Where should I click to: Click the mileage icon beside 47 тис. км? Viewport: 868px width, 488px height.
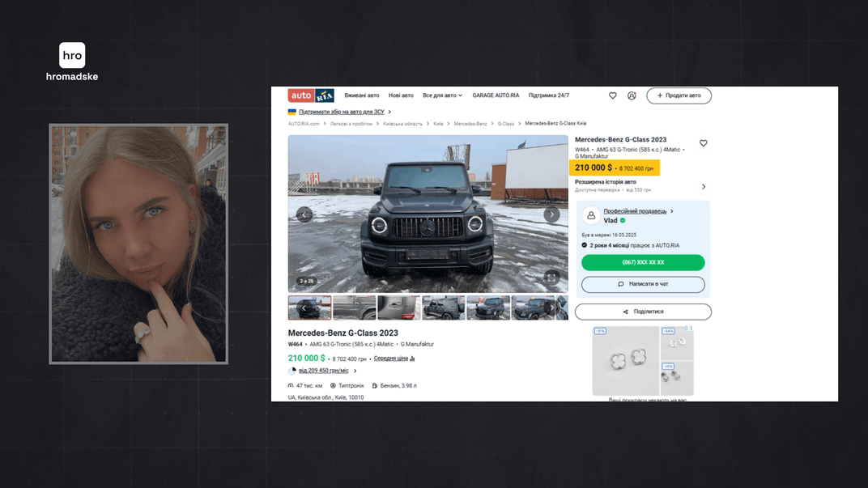[x=291, y=385]
